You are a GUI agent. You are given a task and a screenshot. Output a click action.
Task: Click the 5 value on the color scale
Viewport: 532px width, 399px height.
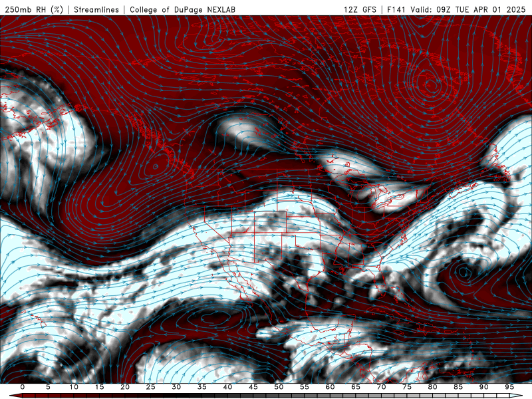click(48, 387)
